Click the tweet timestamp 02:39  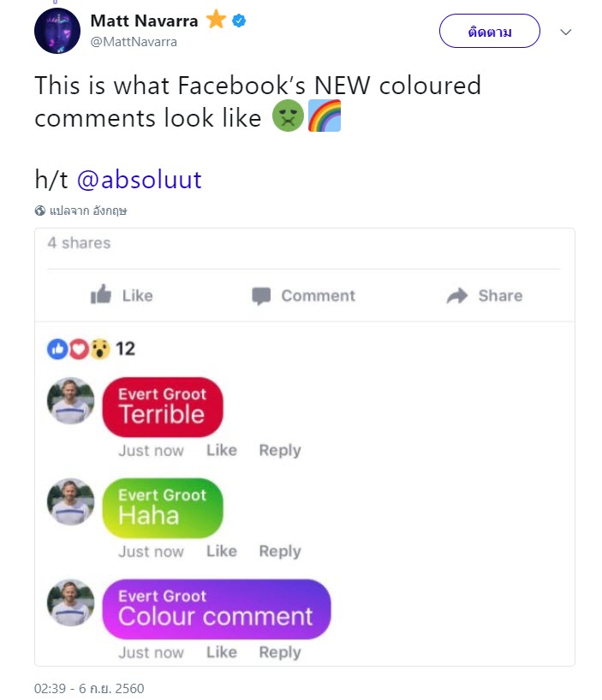47,688
